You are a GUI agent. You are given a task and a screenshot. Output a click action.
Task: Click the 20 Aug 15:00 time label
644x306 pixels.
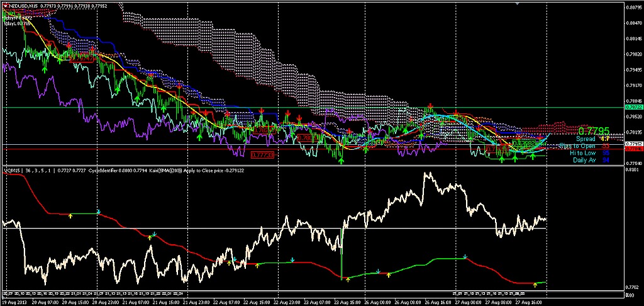77,302
